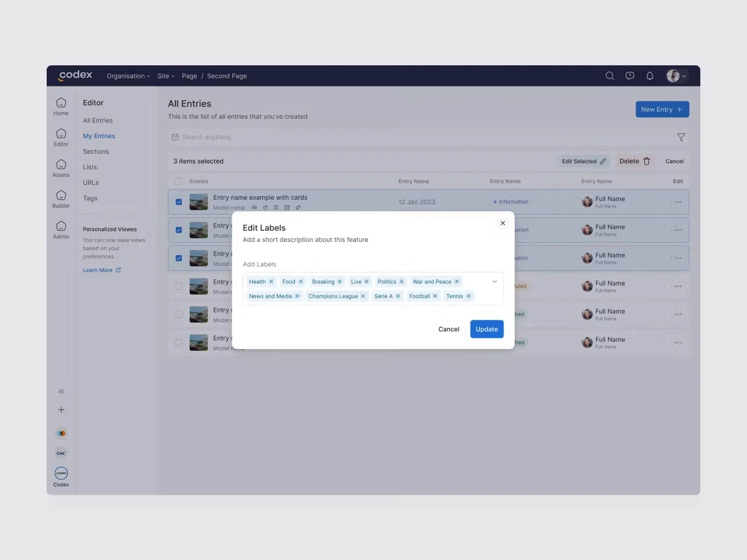The width and height of the screenshot is (747, 560).
Task: Click the Update button
Action: (x=487, y=329)
